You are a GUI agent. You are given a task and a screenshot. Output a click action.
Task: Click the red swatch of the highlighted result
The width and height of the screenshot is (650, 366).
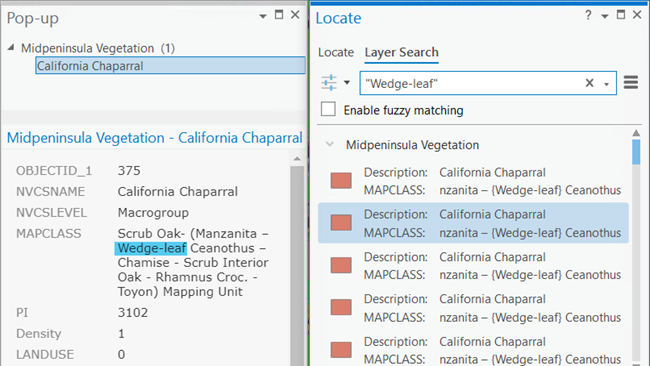(341, 223)
